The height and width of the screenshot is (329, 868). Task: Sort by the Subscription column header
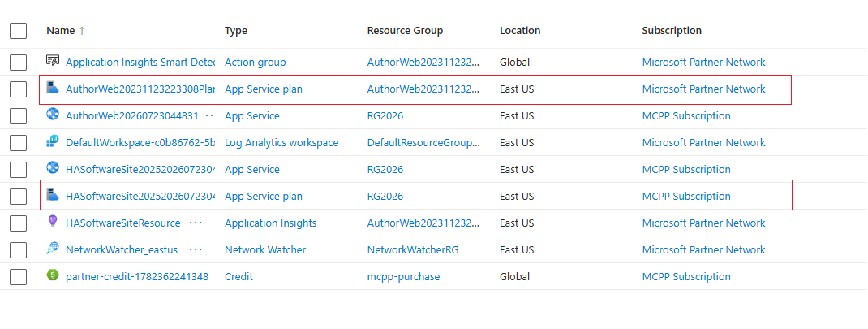[672, 31]
